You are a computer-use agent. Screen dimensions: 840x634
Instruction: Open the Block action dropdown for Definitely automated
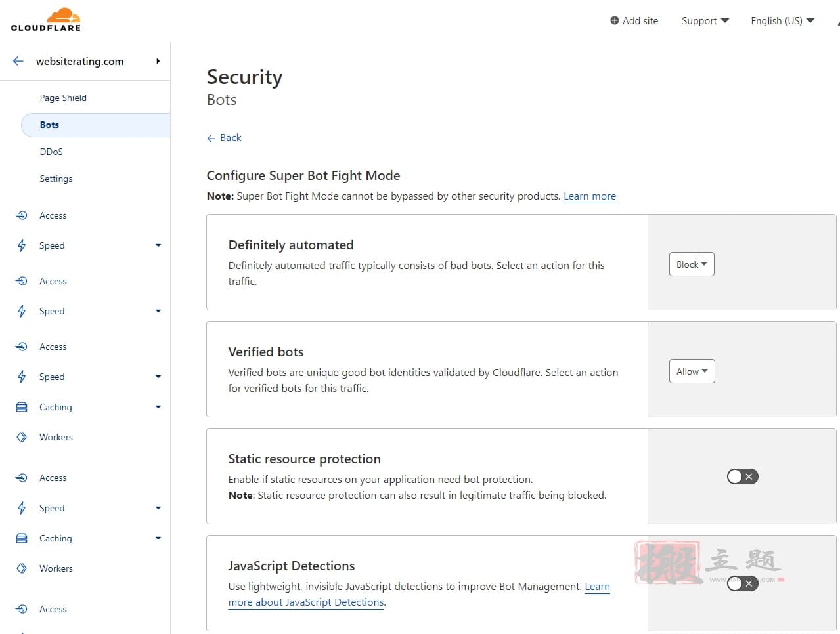(x=692, y=264)
